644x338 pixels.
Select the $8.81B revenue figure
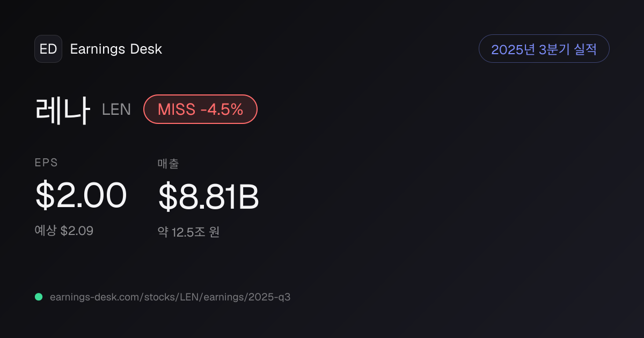[209, 197]
